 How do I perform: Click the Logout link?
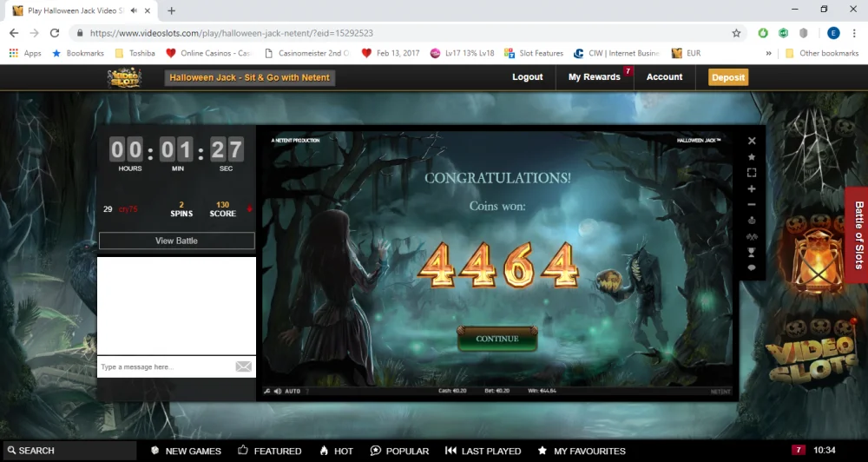[x=527, y=77]
